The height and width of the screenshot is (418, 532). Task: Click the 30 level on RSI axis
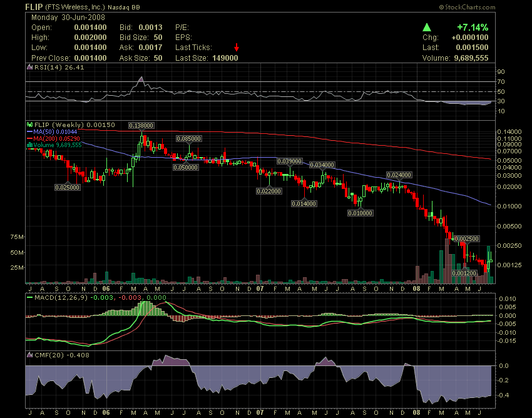coord(501,101)
